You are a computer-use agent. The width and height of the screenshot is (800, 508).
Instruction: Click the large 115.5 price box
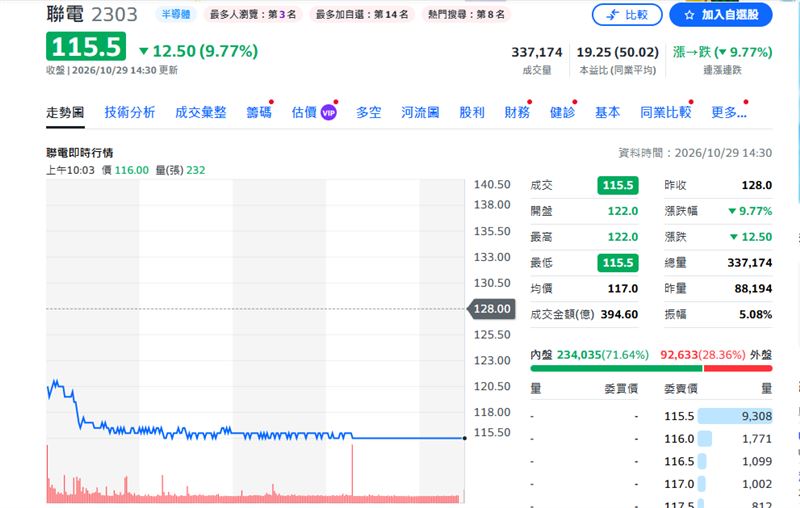(x=86, y=47)
